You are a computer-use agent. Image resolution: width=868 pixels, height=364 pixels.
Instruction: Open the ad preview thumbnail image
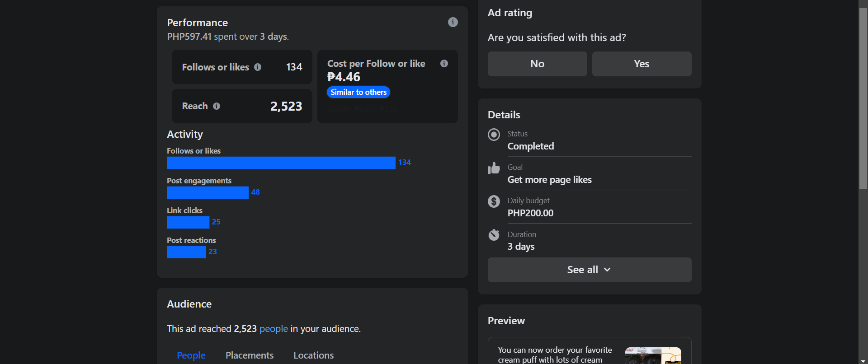coord(653,355)
